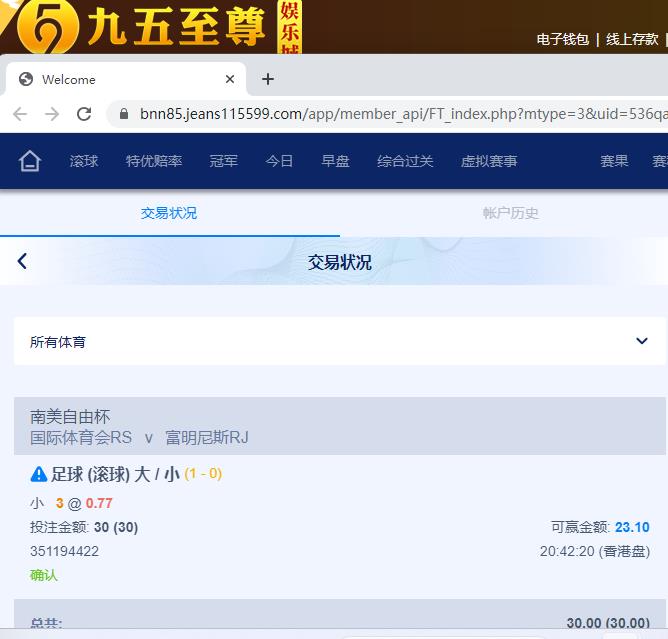The height and width of the screenshot is (639, 668).
Task: Click the 足球 (滚球) 大 / 小 bet title
Action: pyautogui.click(x=115, y=474)
